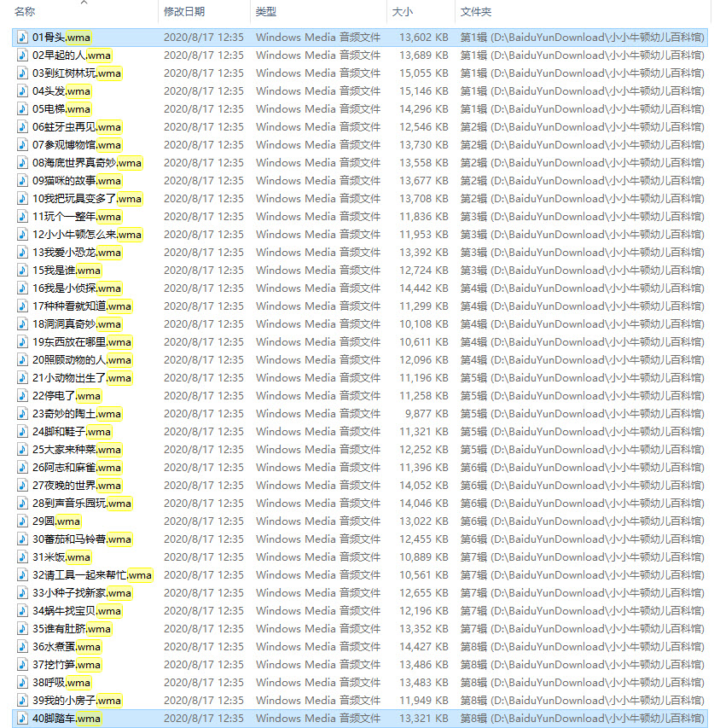Select the icon for 36水煮蛋.wma
714x728 pixels.
23,647
